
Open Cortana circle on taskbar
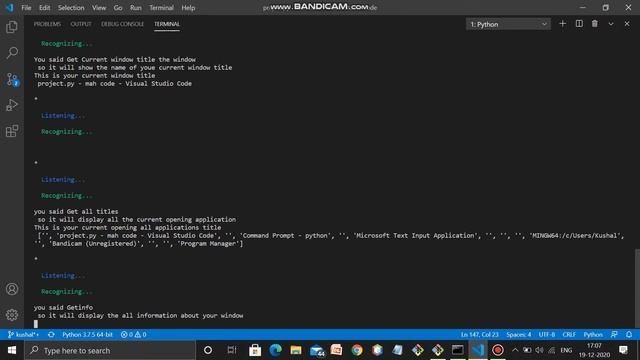(x=208, y=350)
